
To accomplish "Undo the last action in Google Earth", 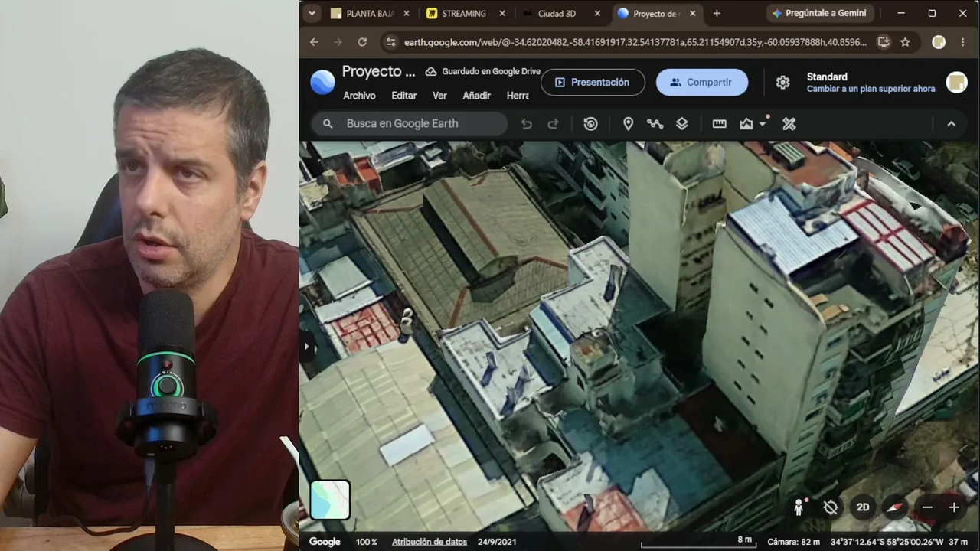I will pos(526,124).
